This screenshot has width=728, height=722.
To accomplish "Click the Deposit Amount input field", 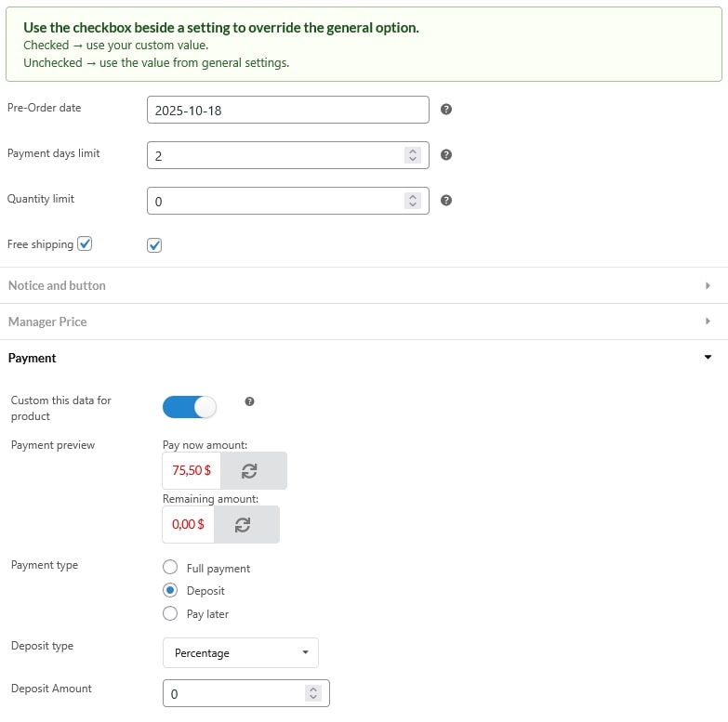I will [x=232, y=694].
